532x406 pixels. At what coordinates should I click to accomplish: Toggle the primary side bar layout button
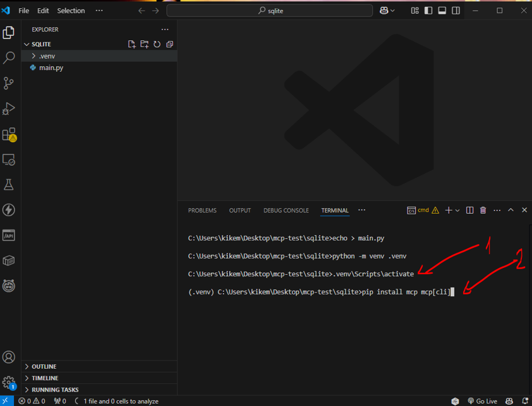click(x=429, y=11)
